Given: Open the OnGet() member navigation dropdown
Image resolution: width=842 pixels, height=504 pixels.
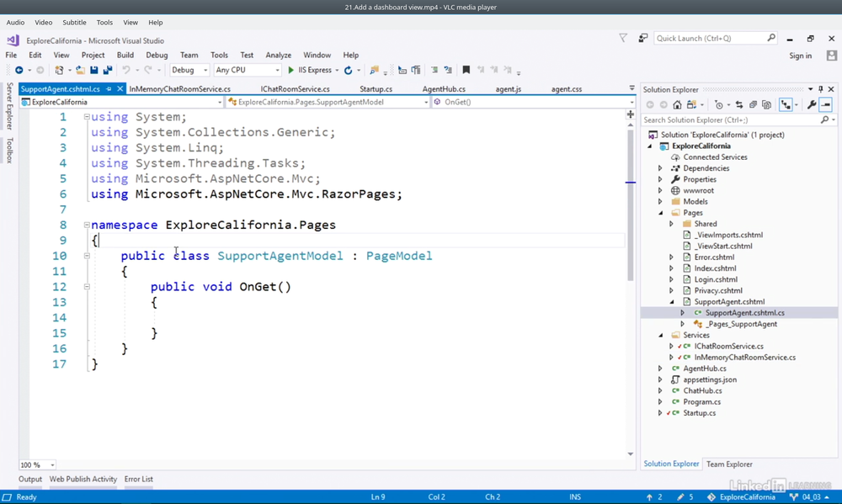Looking at the screenshot, I should pos(533,102).
